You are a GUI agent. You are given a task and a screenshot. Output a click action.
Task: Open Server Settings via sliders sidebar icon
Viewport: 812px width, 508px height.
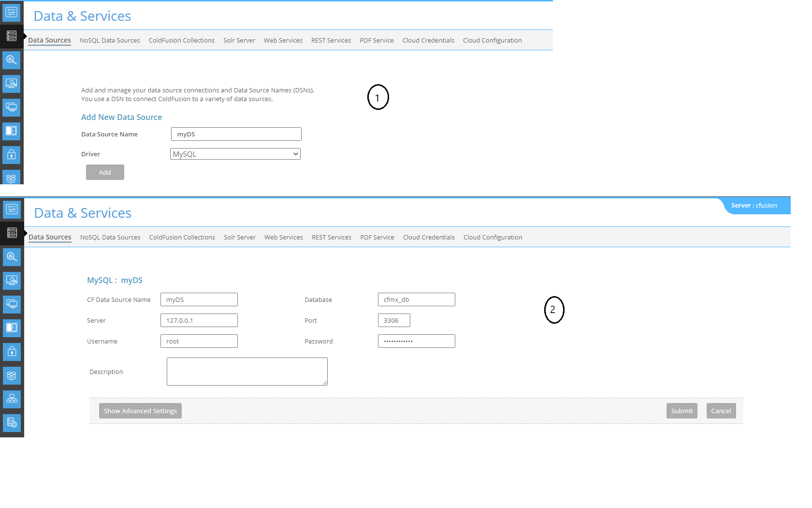point(12,210)
